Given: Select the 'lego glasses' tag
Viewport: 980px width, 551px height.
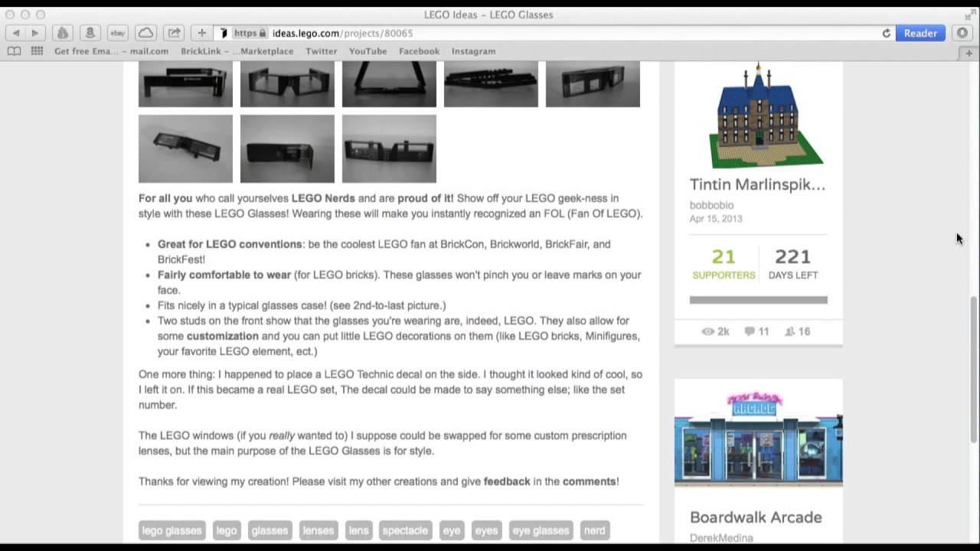Looking at the screenshot, I should [x=172, y=530].
